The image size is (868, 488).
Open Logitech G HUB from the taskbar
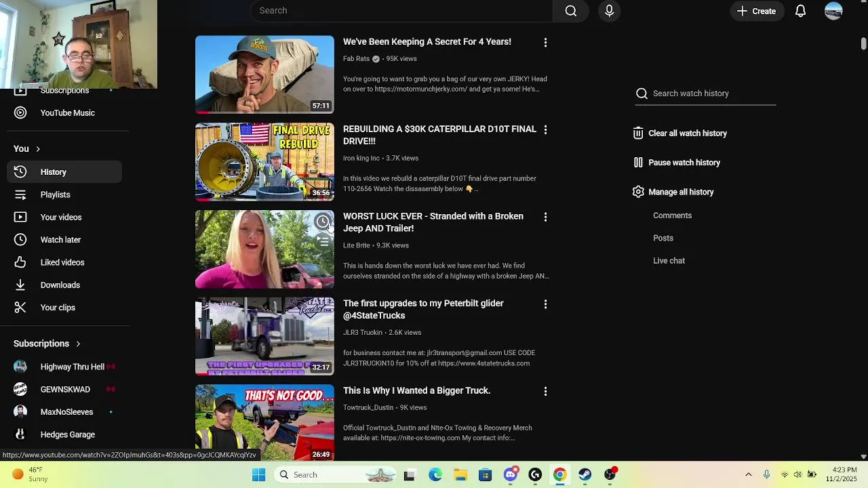click(535, 475)
